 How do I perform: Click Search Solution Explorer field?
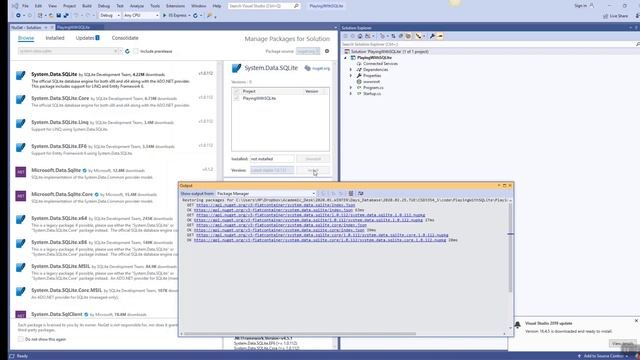pyautogui.click(x=490, y=44)
